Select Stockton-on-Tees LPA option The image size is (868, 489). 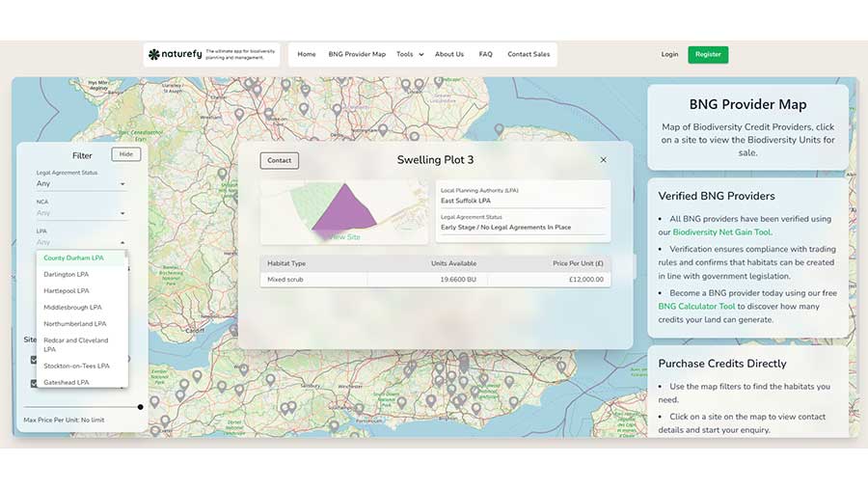[x=81, y=367]
